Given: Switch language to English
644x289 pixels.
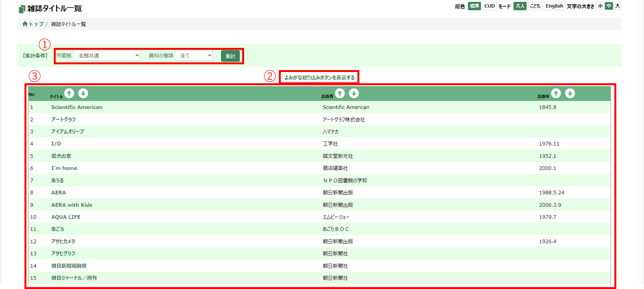Looking at the screenshot, I should point(554,6).
